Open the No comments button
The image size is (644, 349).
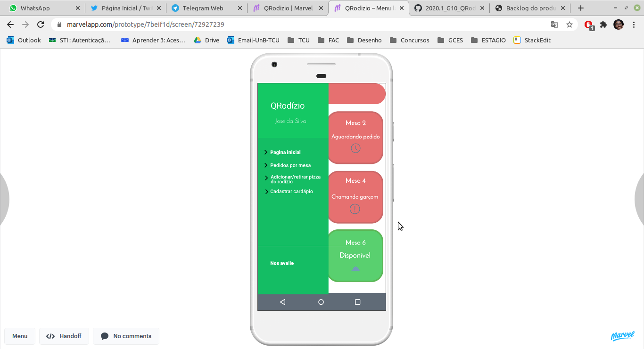tap(126, 336)
